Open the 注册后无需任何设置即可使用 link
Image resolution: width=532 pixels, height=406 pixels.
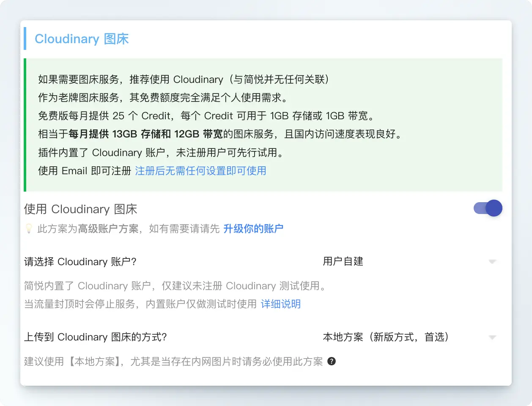pyautogui.click(x=200, y=171)
